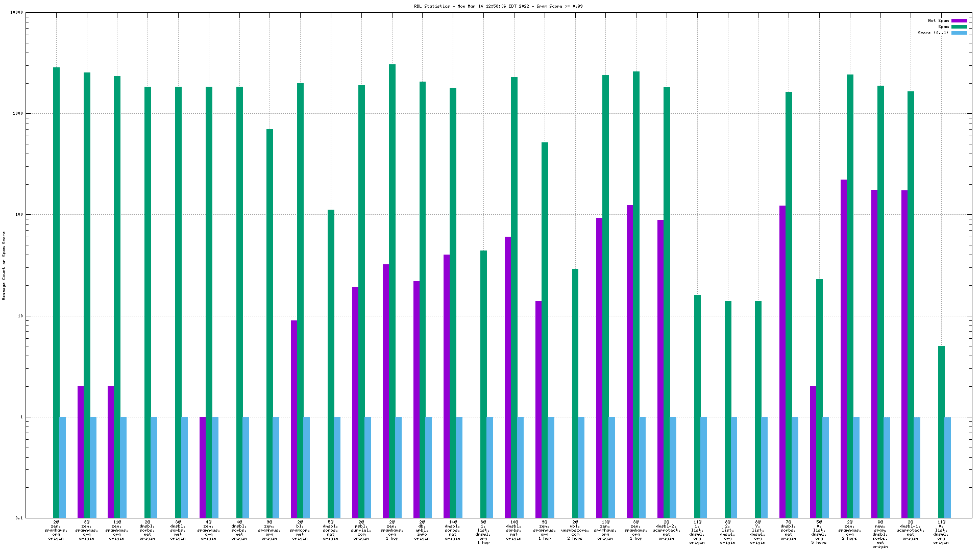The width and height of the screenshot is (980, 551).
Task: Click the dnsbl-2.uceprotect.net origin axis label
Action: pyautogui.click(x=667, y=531)
